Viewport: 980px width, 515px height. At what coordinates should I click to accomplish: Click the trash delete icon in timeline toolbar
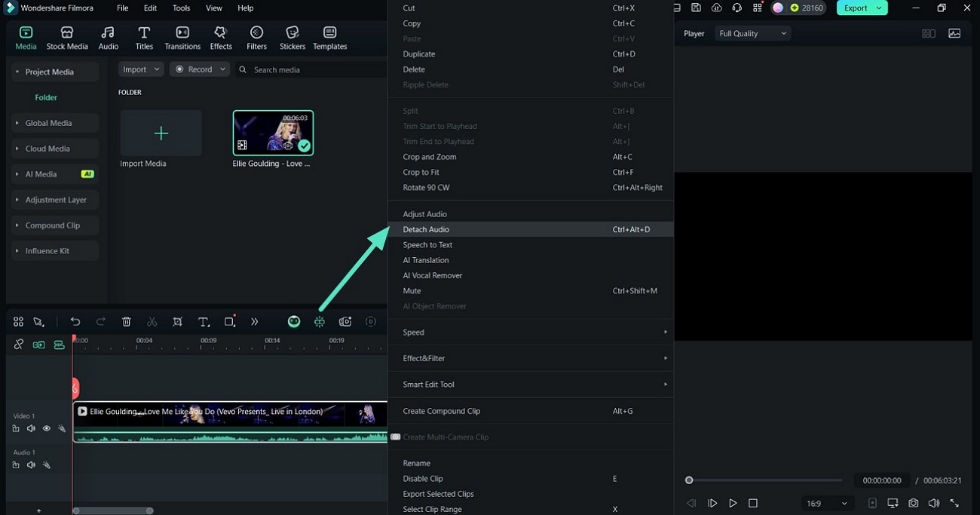pos(127,322)
